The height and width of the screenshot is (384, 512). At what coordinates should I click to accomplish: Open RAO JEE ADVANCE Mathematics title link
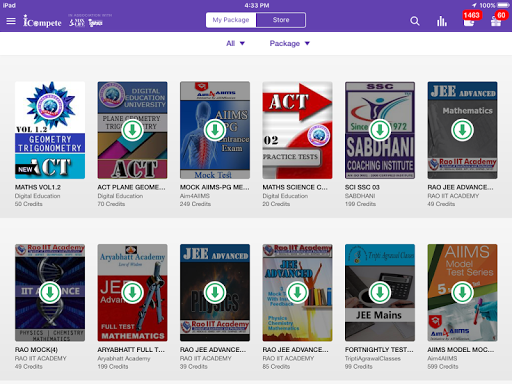pos(460,187)
